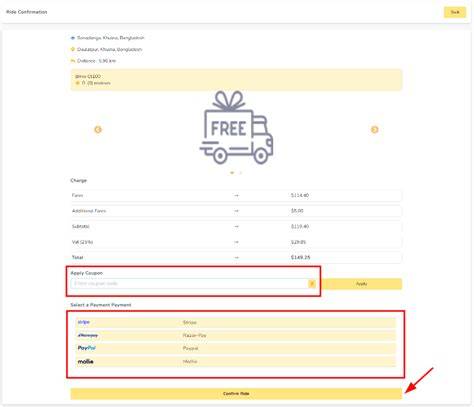This screenshot has width=474, height=407.
Task: Click the Confirm Ride button
Action: [236, 394]
